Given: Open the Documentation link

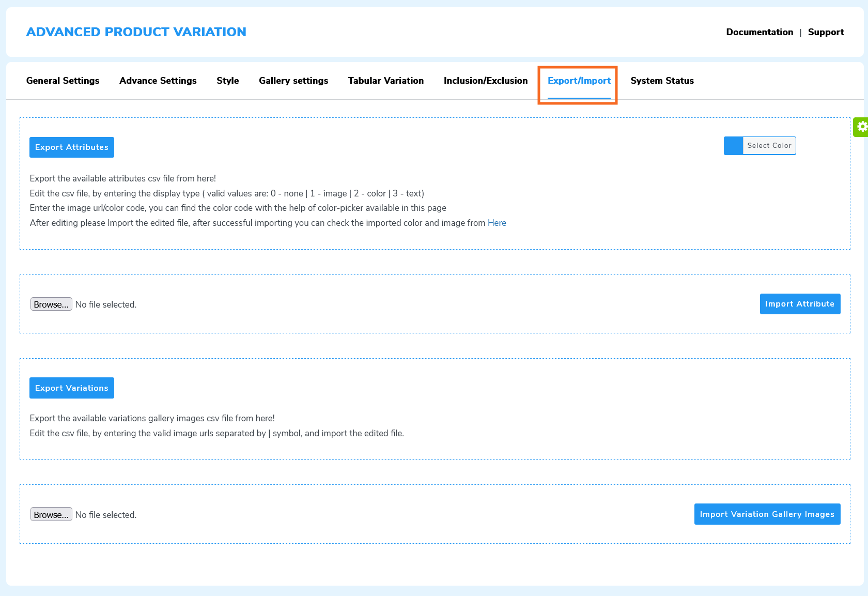Looking at the screenshot, I should tap(760, 32).
